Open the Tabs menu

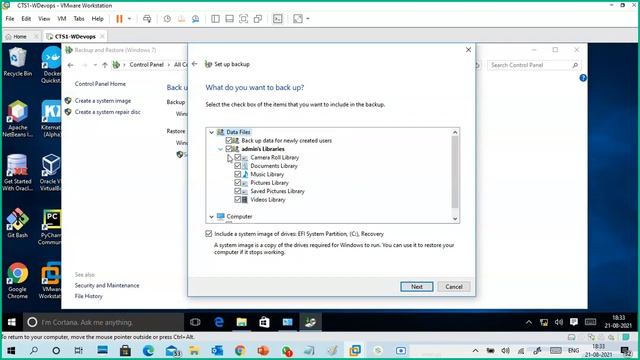[79, 19]
